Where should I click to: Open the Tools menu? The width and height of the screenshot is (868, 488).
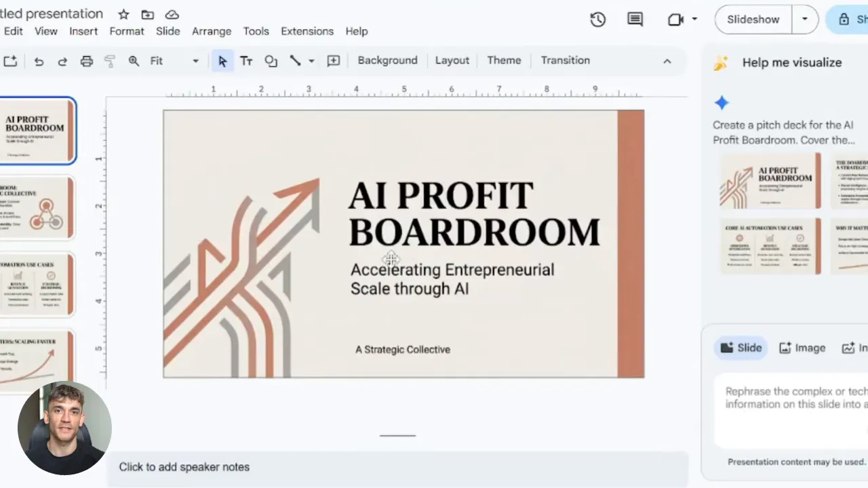pyautogui.click(x=256, y=31)
